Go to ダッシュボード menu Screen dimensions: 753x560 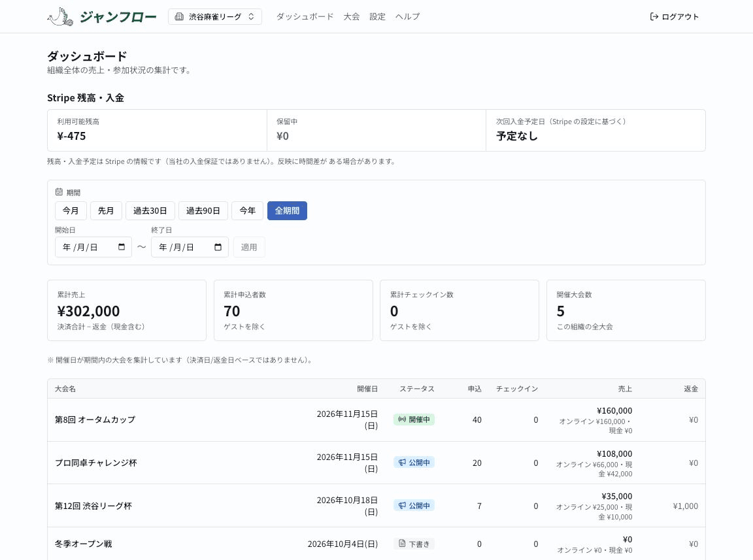coord(305,17)
